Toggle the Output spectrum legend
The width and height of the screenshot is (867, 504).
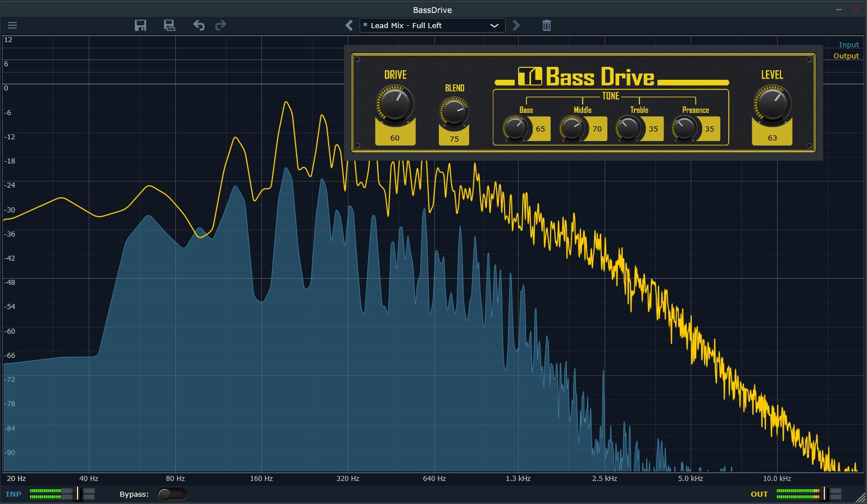(x=846, y=56)
